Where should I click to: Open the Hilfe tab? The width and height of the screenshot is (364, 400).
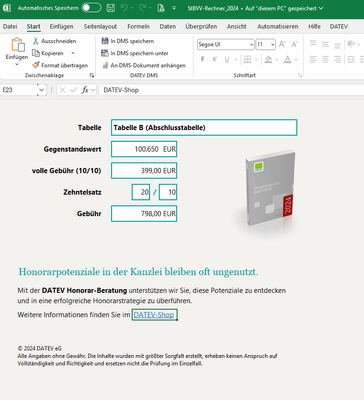(x=314, y=26)
